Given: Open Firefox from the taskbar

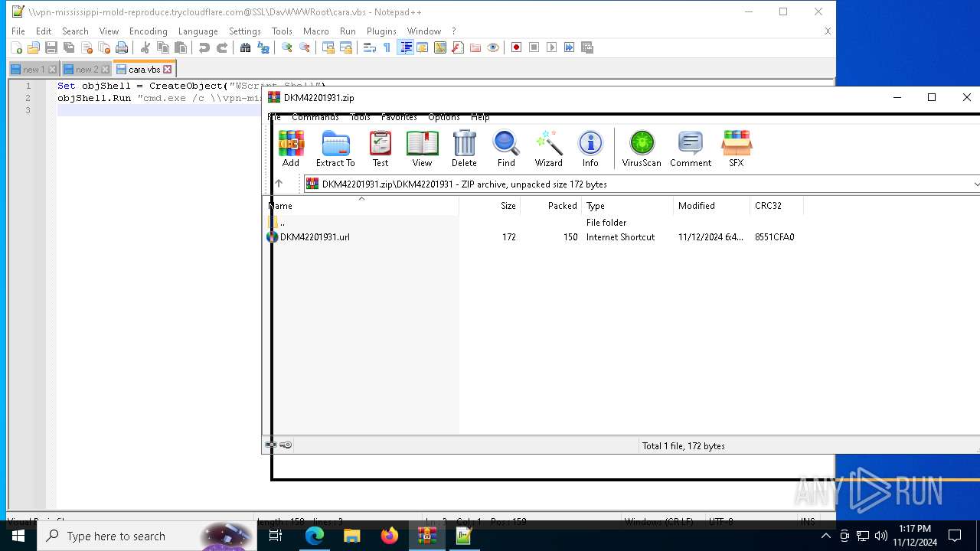Looking at the screenshot, I should click(x=390, y=536).
